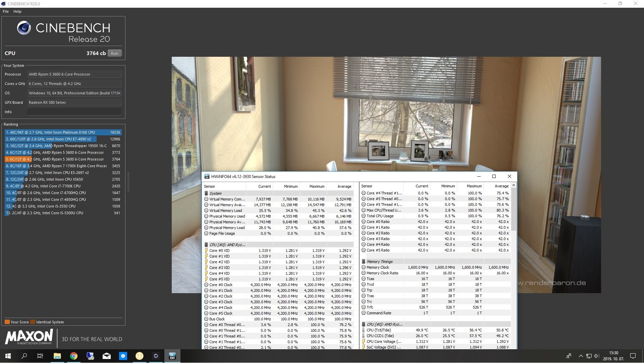Click the HWiNFO vertical scrollbar thumb

coord(514,210)
